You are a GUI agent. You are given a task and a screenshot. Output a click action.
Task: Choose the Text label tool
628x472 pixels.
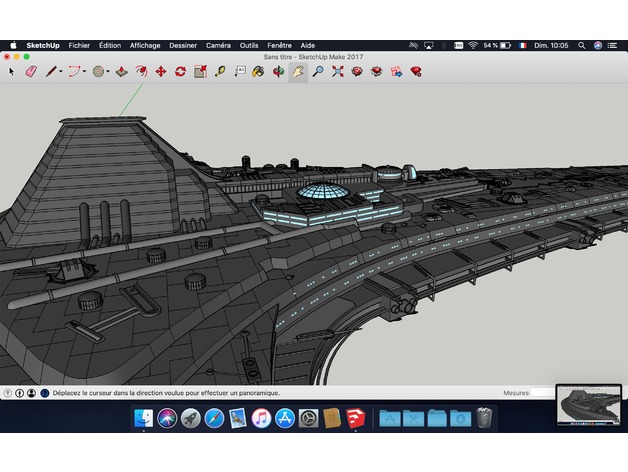point(240,72)
